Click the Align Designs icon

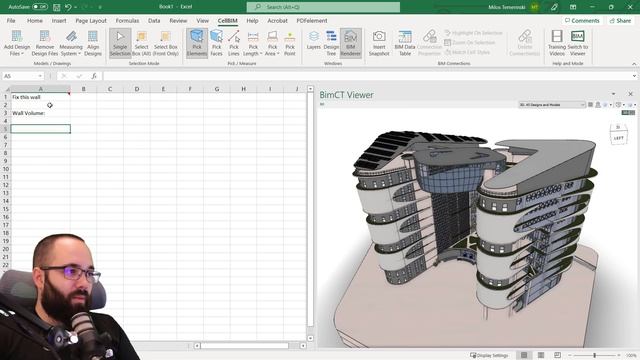[x=93, y=36]
